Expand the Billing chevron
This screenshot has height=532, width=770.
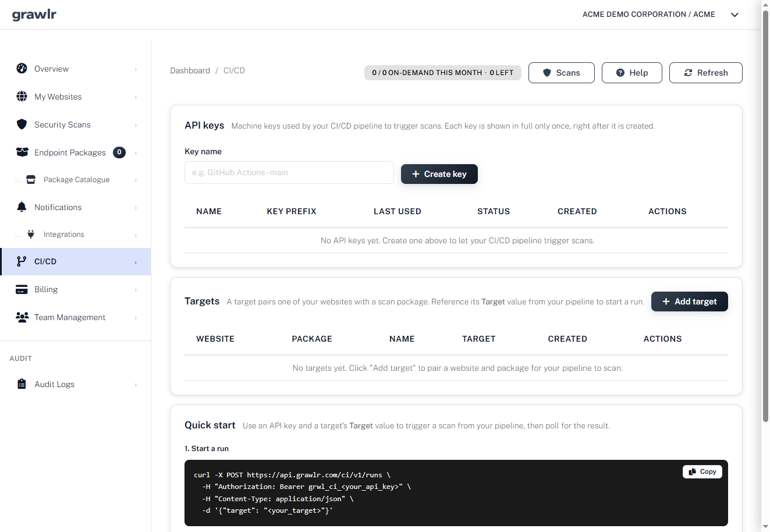(x=136, y=290)
